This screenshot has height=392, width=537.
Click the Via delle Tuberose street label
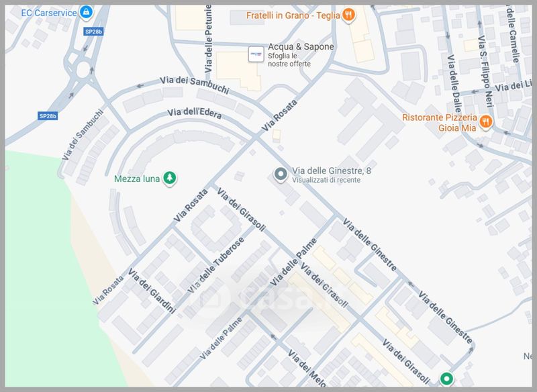tap(216, 265)
